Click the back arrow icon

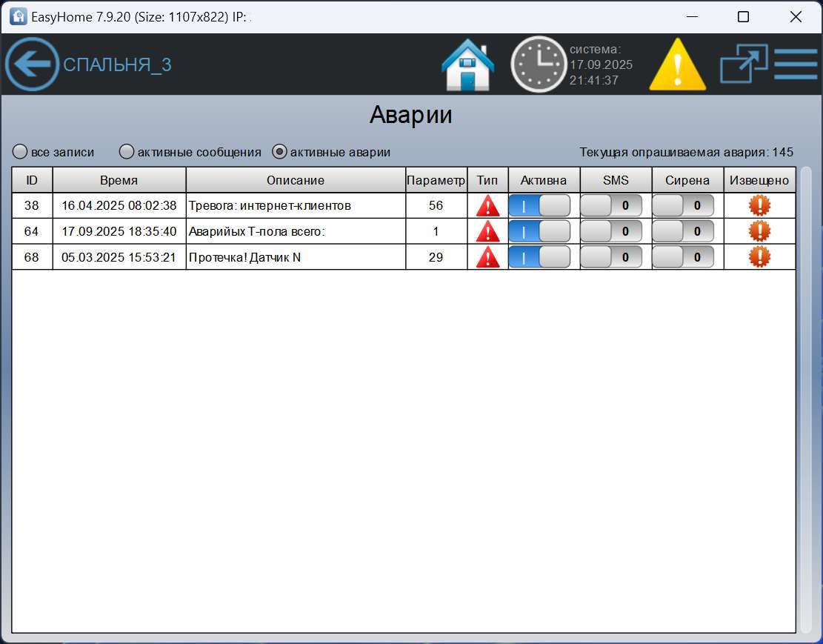coord(32,64)
